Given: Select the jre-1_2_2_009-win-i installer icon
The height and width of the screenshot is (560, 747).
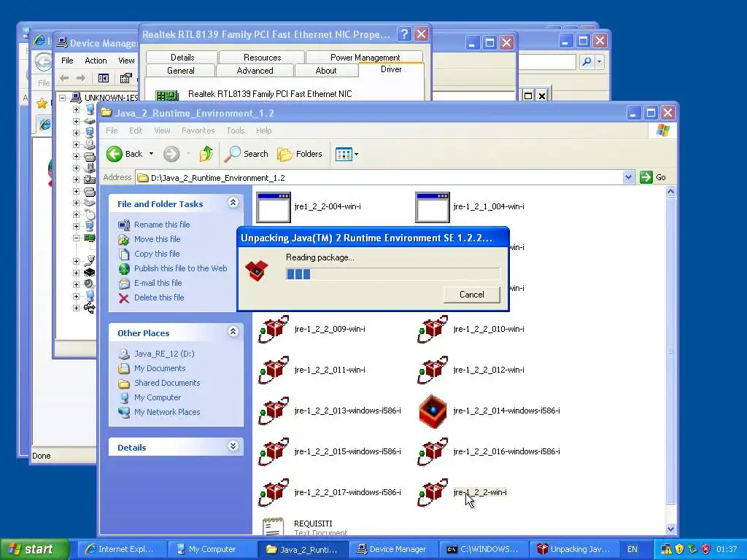Looking at the screenshot, I should (x=274, y=329).
